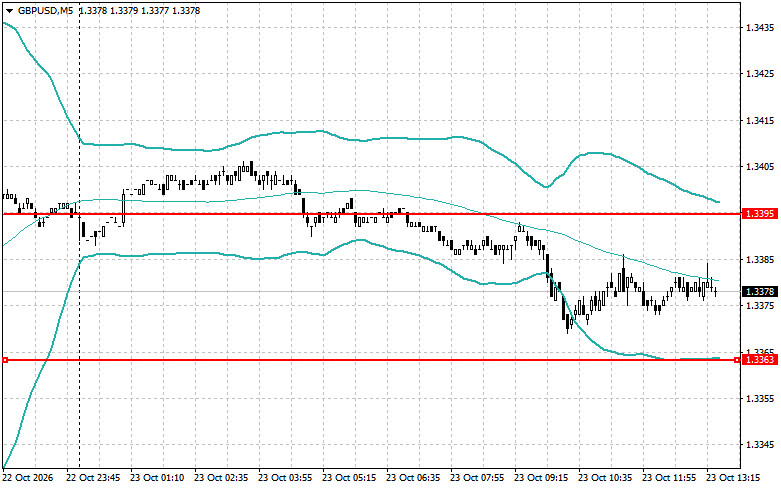
Task: Click the 23 Oct 10:35 time label
Action: point(605,478)
